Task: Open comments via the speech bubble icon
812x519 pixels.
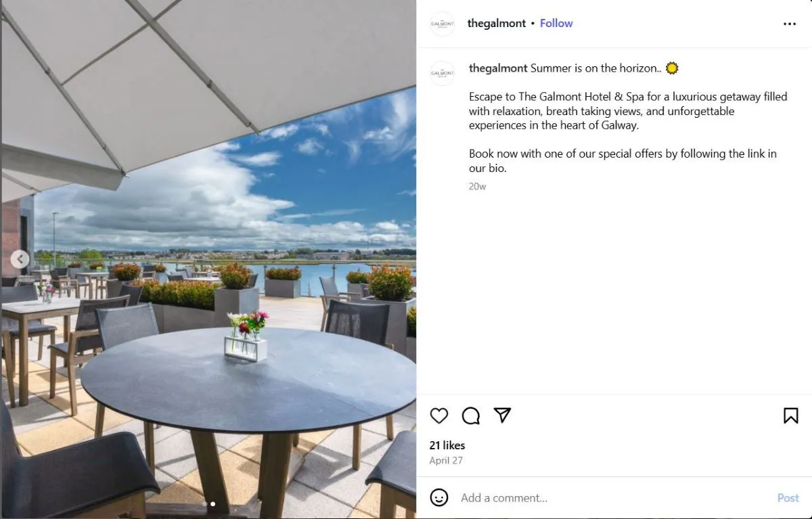Action: (471, 415)
